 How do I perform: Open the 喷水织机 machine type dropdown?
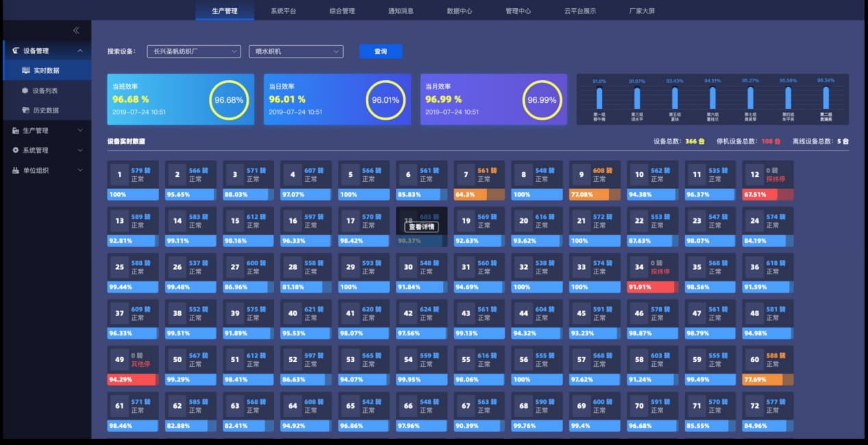295,51
